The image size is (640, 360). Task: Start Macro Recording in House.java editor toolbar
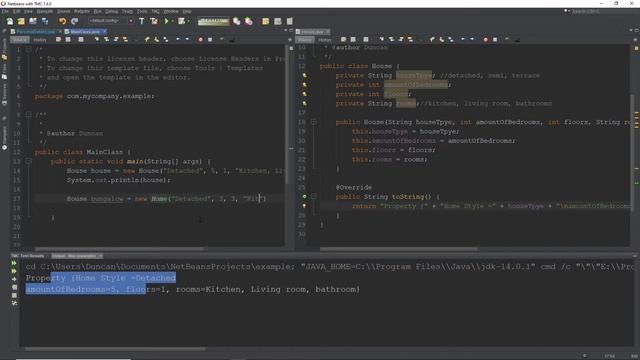(485, 40)
